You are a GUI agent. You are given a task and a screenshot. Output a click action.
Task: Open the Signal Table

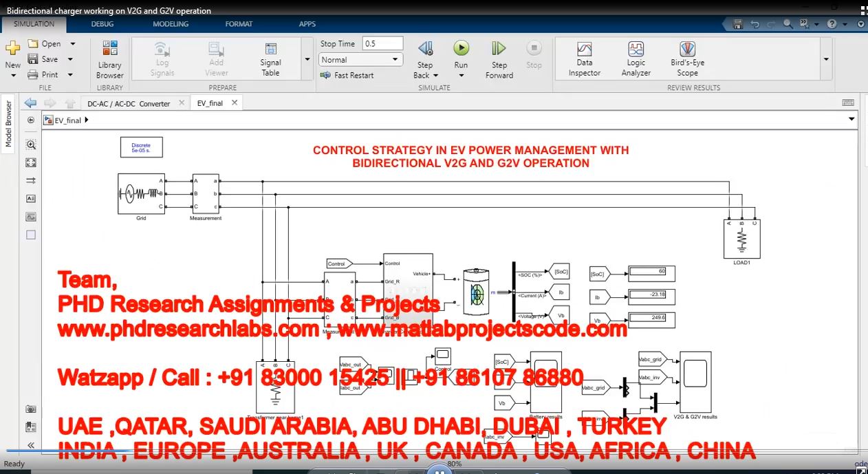270,59
